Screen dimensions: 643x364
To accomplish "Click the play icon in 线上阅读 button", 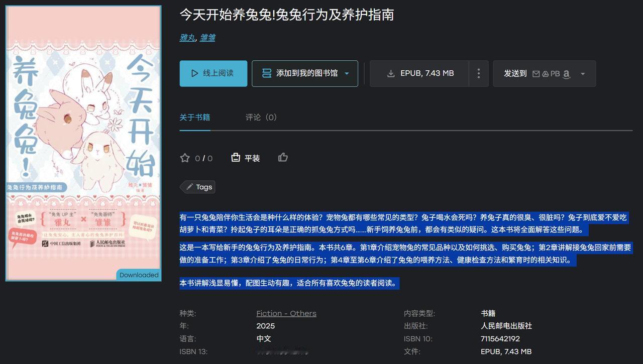I will (194, 73).
